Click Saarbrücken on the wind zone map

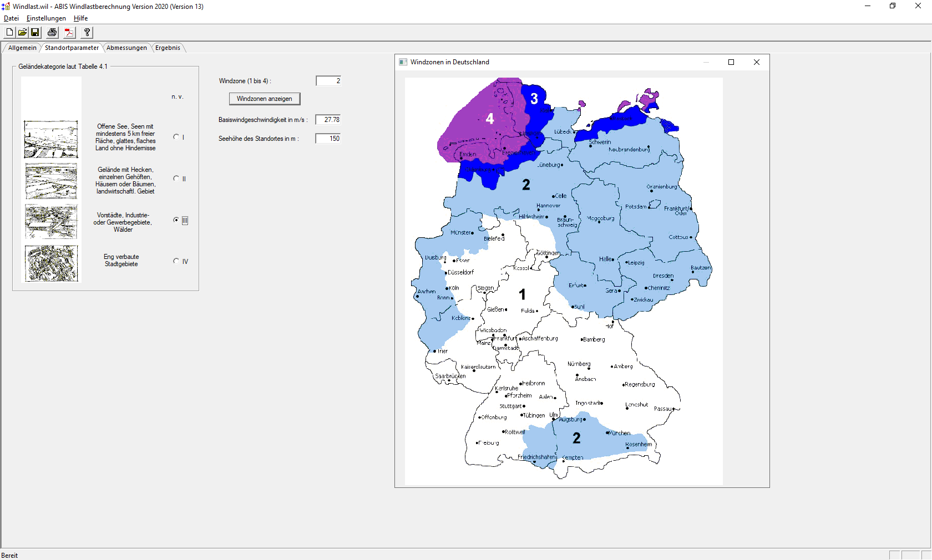[450, 376]
